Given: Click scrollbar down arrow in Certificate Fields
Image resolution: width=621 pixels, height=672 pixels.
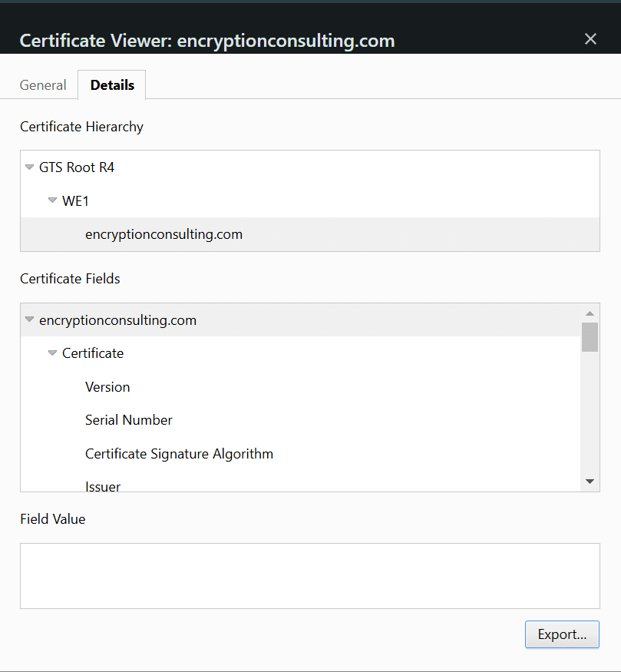Looking at the screenshot, I should pyautogui.click(x=590, y=482).
